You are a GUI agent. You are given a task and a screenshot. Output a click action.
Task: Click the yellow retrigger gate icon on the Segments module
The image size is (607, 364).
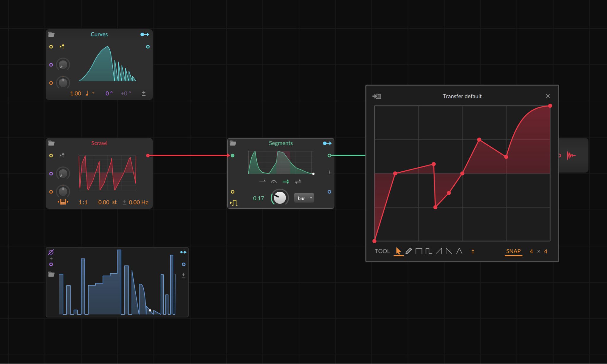(x=234, y=203)
